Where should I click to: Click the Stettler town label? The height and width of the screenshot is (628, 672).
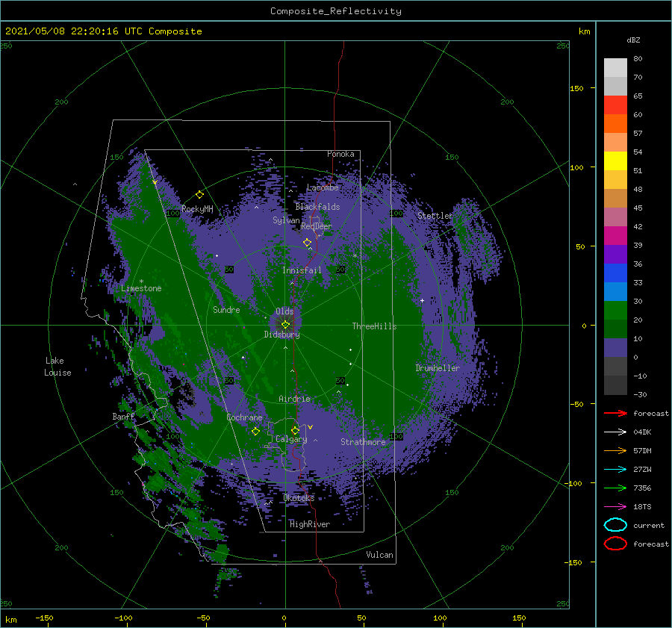435,216
